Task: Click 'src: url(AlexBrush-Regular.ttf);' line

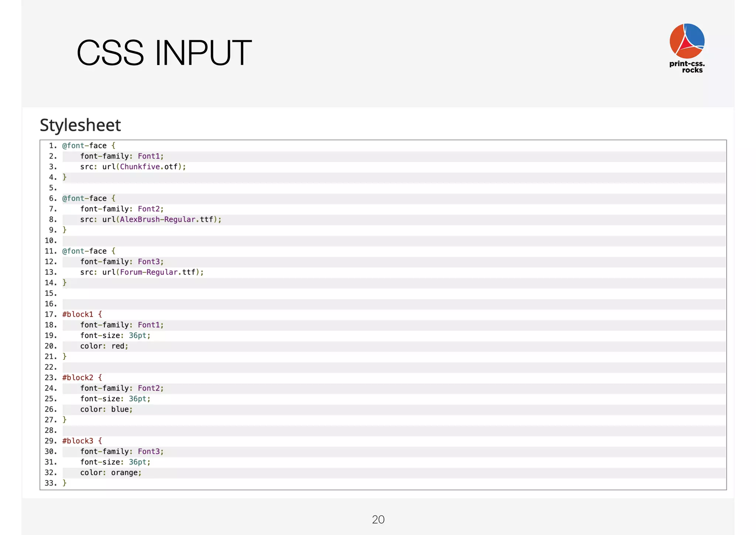Action: click(151, 219)
